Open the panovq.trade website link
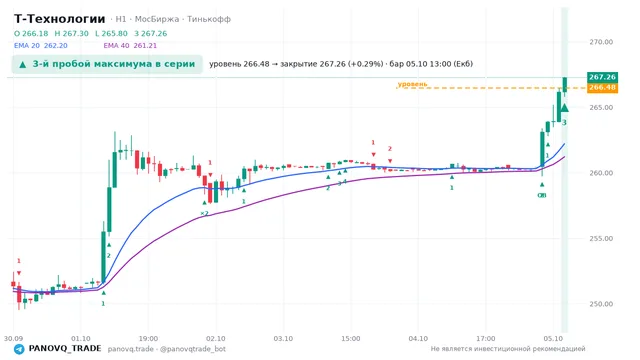The image size is (640, 360). pyautogui.click(x=131, y=349)
